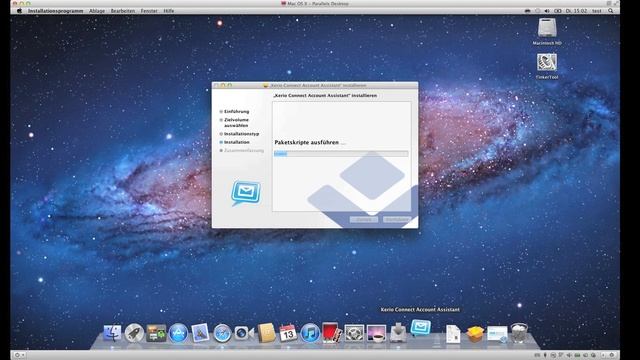Screen dimensions: 640x360
Task: Open the Ablage menu
Action: (97, 11)
